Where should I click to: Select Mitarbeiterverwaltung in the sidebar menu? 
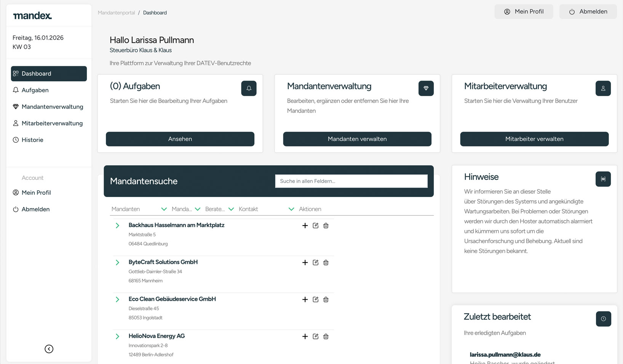(x=52, y=123)
